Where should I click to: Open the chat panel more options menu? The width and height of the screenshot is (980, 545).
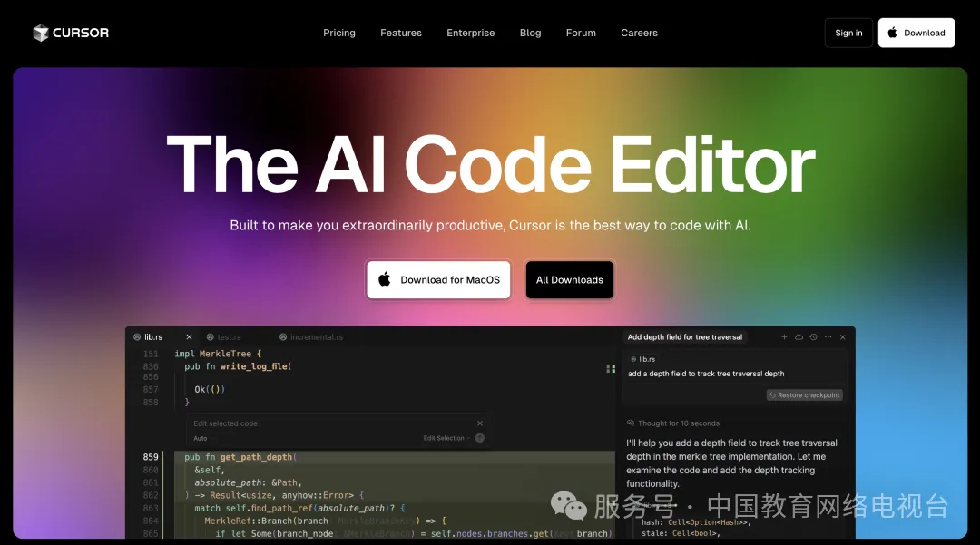[828, 337]
